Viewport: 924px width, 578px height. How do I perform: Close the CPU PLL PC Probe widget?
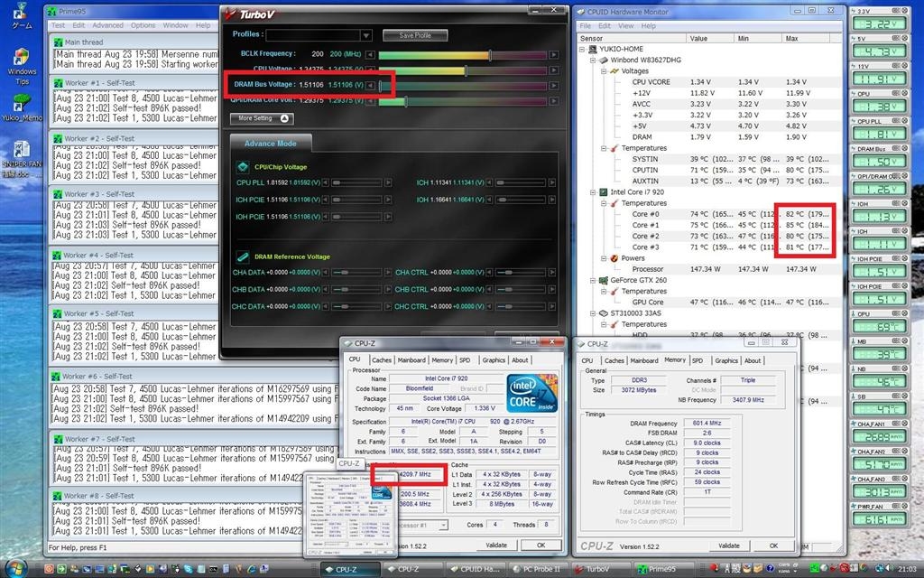tap(904, 121)
